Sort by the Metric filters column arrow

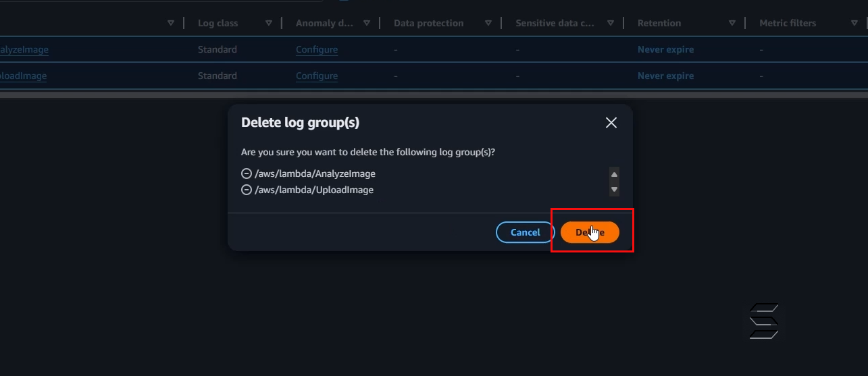[x=854, y=23]
